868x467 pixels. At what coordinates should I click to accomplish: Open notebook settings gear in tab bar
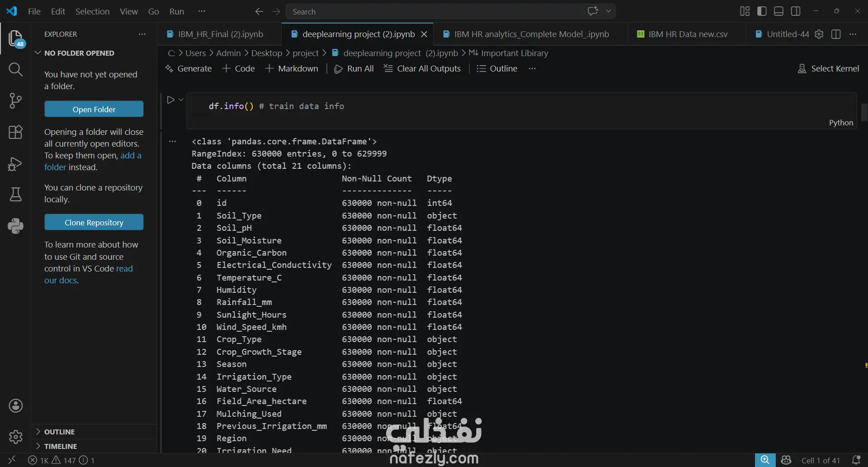(819, 34)
